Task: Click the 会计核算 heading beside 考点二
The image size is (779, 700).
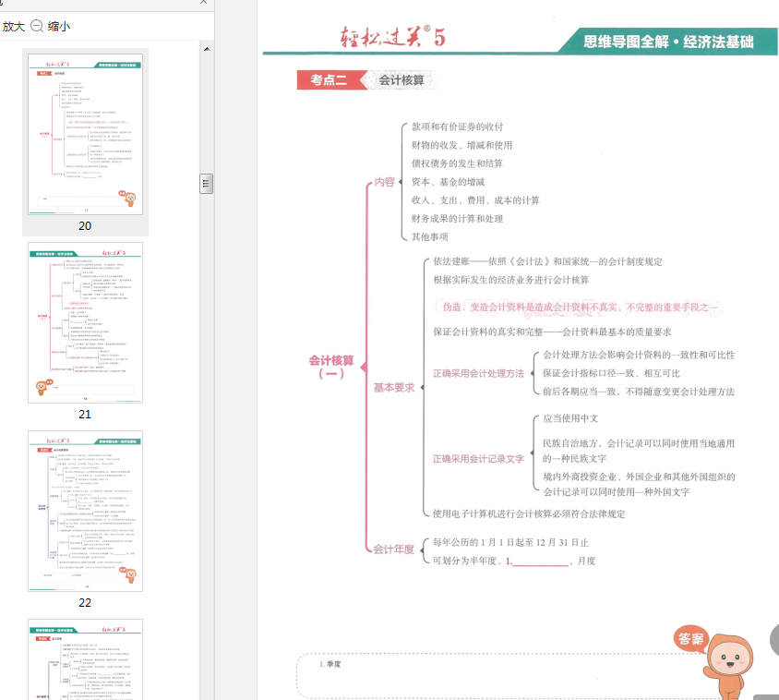Action: point(401,80)
